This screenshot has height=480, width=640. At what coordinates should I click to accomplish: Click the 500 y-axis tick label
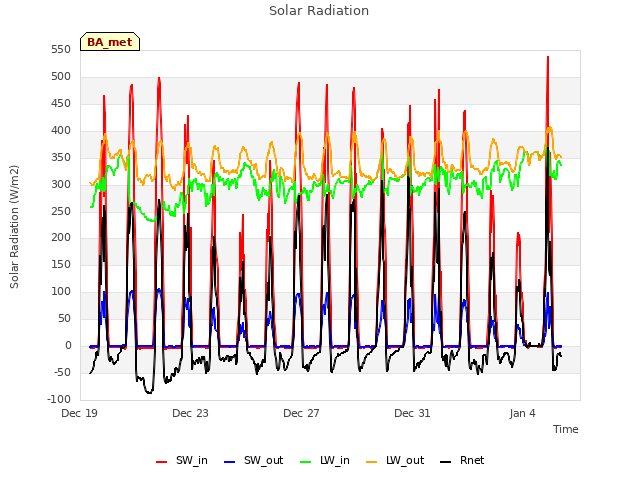61,77
